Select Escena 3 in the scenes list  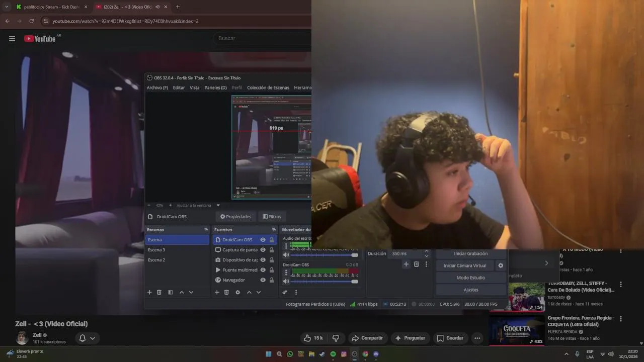tap(177, 250)
